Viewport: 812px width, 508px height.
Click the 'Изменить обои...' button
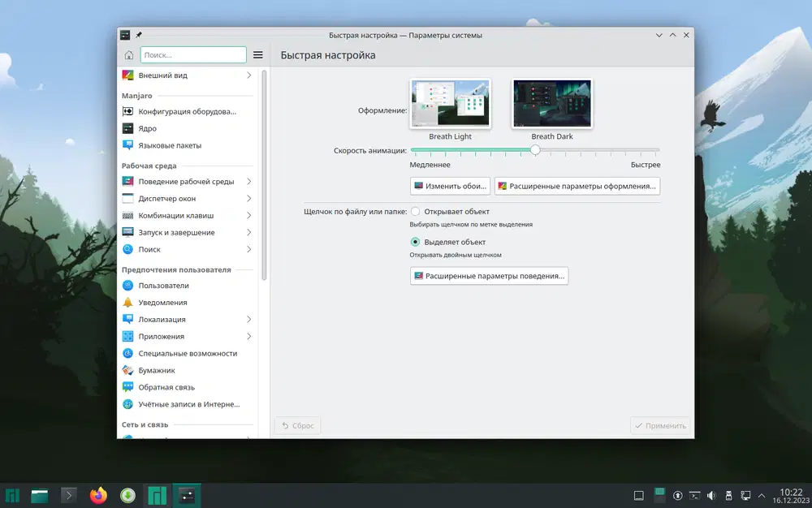pos(450,186)
